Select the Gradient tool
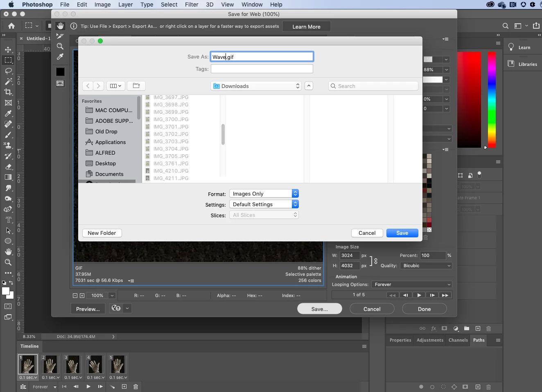Image resolution: width=542 pixels, height=392 pixels. coord(8,177)
